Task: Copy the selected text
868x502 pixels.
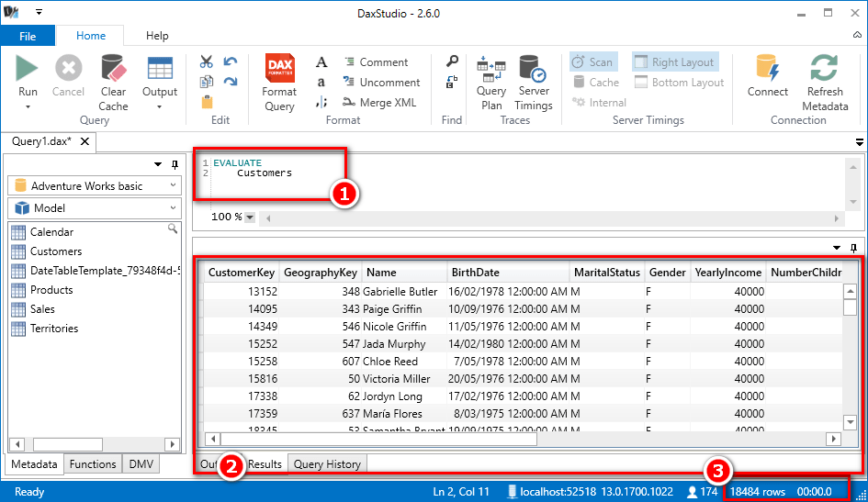Action: [207, 82]
